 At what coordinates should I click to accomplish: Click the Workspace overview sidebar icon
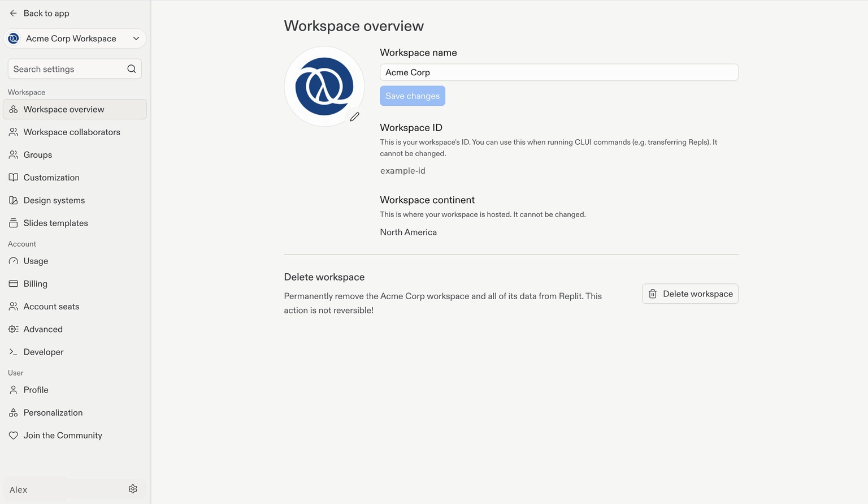coord(14,109)
